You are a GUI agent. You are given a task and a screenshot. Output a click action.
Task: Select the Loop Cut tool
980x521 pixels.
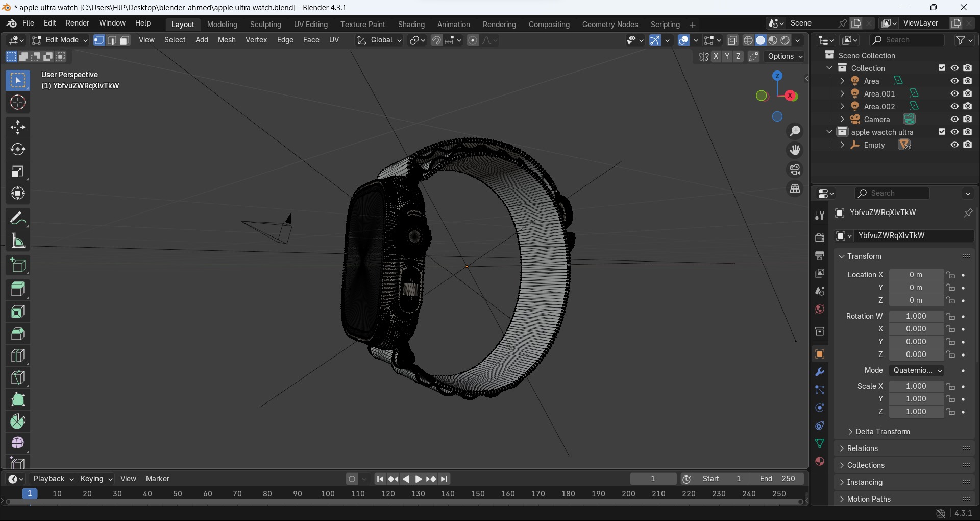point(18,356)
